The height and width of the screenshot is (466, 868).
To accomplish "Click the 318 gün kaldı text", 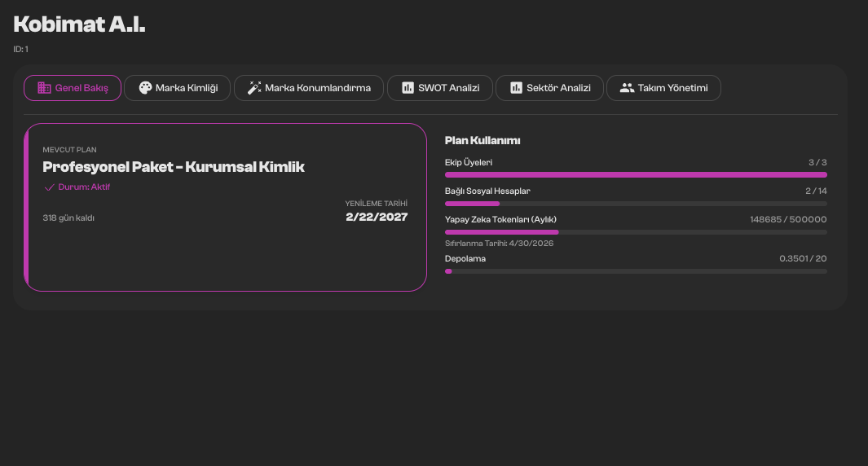I will point(68,218).
